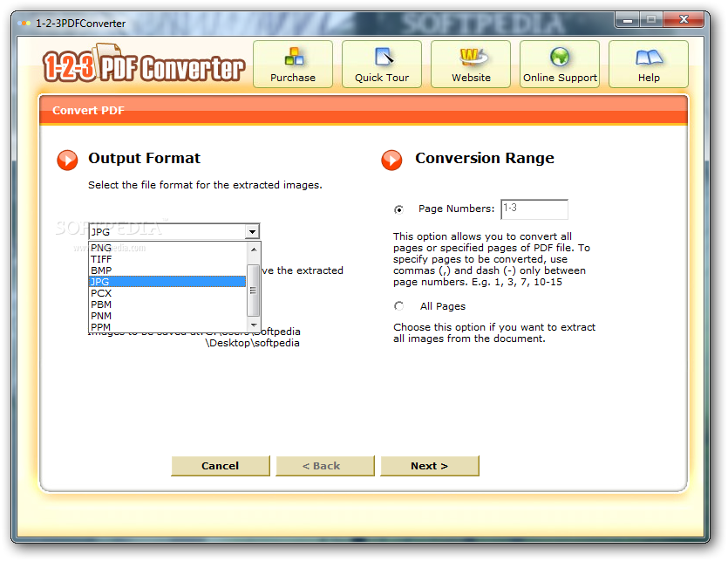Choose PCX from the format list

click(167, 293)
